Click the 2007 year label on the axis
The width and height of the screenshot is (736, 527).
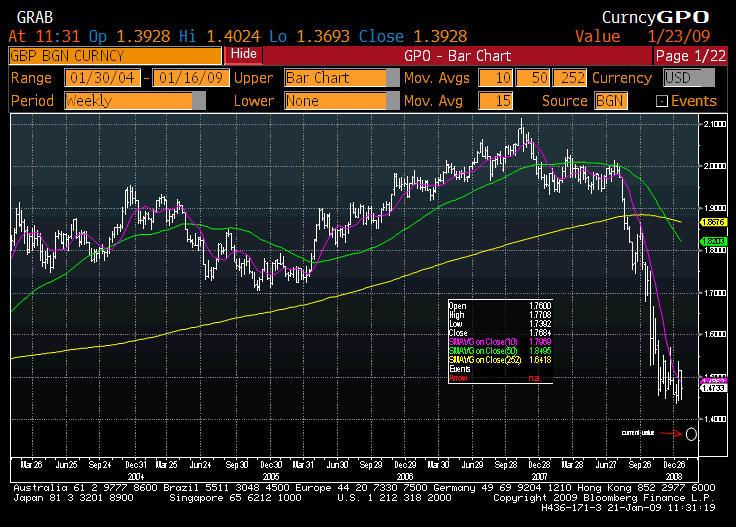(539, 476)
